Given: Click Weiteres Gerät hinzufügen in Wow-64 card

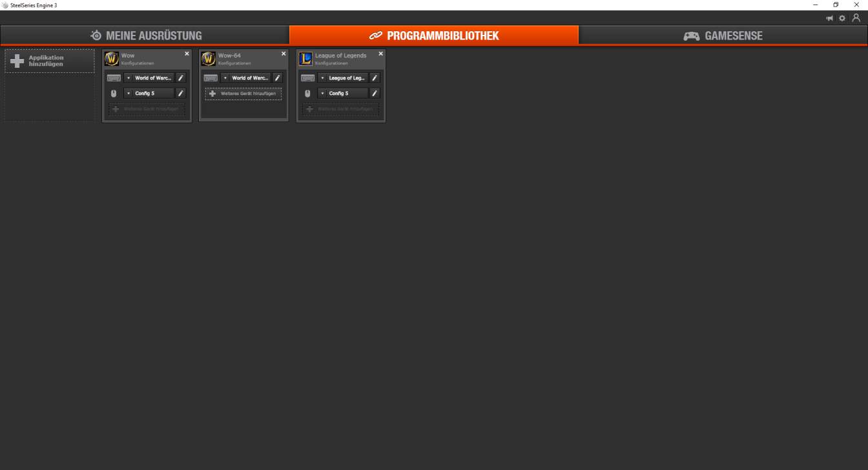Looking at the screenshot, I should pos(243,94).
